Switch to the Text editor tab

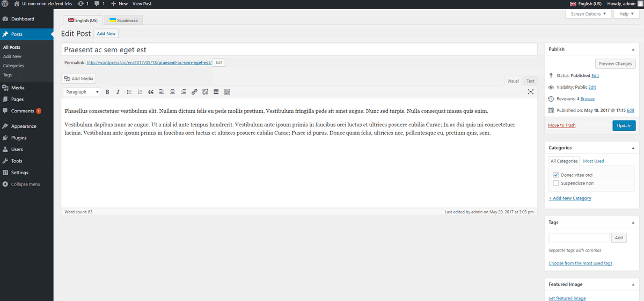coord(530,81)
